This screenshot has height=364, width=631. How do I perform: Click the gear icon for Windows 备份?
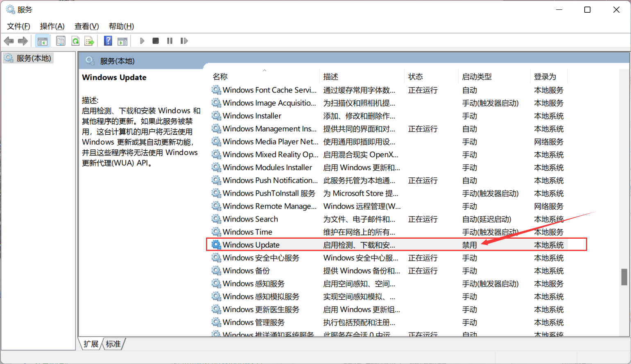216,270
